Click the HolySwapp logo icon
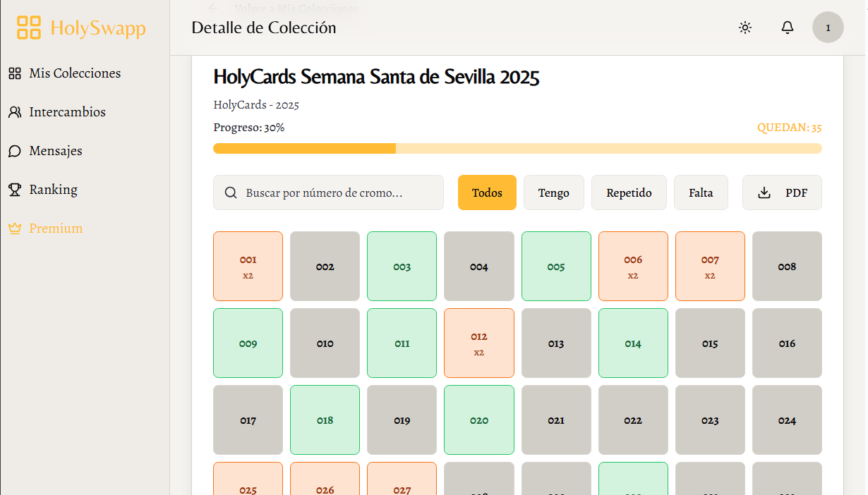 tap(29, 28)
